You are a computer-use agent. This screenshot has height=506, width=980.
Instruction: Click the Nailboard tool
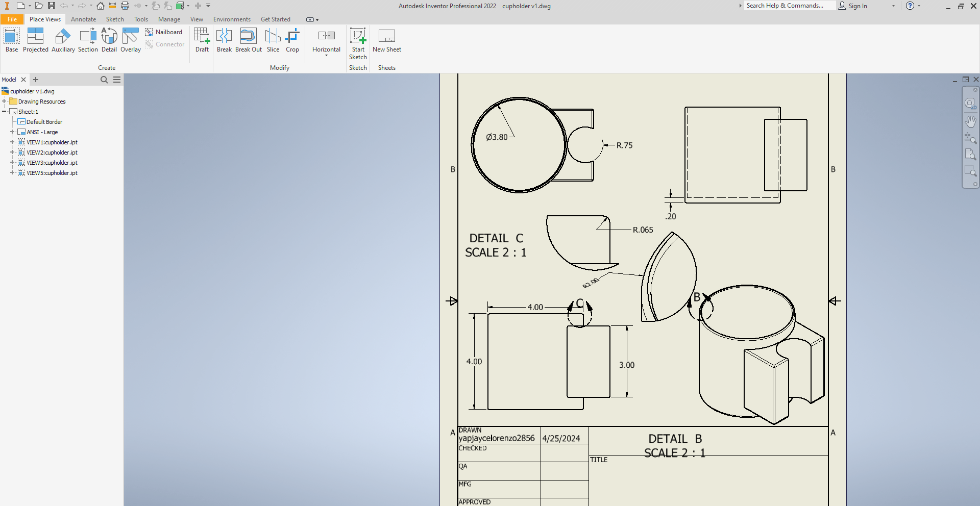point(163,32)
